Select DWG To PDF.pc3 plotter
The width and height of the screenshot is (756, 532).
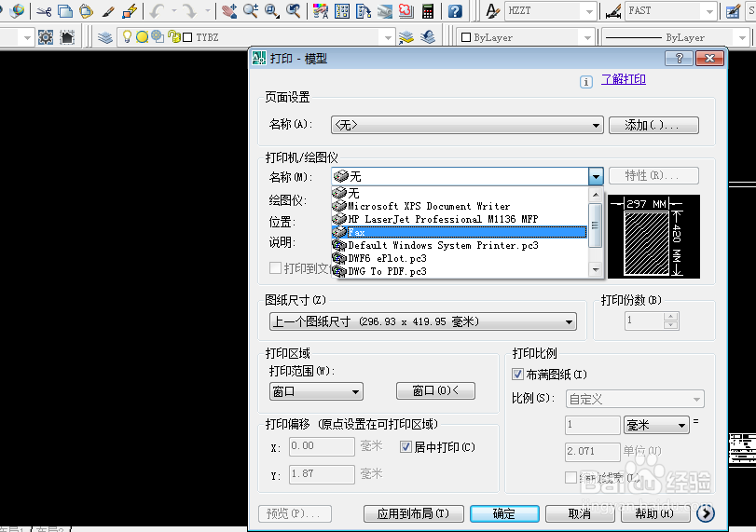pos(460,271)
